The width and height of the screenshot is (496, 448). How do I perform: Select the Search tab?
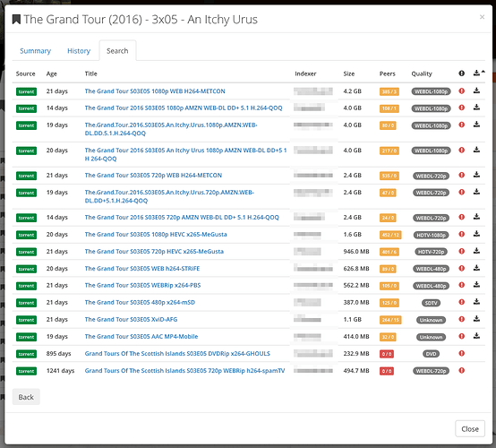click(x=117, y=51)
